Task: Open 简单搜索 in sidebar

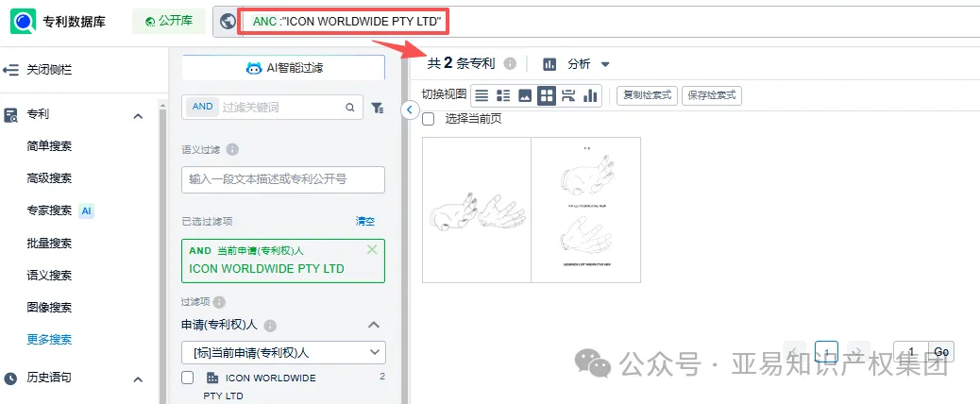Action: [49, 146]
